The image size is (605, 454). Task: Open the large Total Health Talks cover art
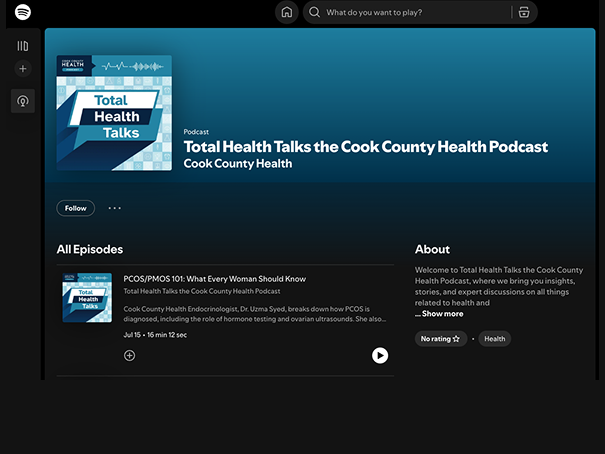pos(114,113)
